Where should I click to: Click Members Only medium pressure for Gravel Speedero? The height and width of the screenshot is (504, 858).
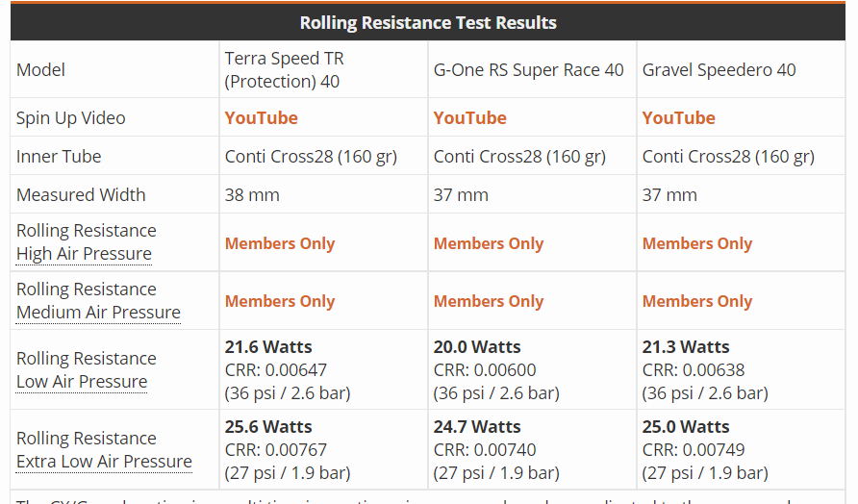click(x=696, y=301)
